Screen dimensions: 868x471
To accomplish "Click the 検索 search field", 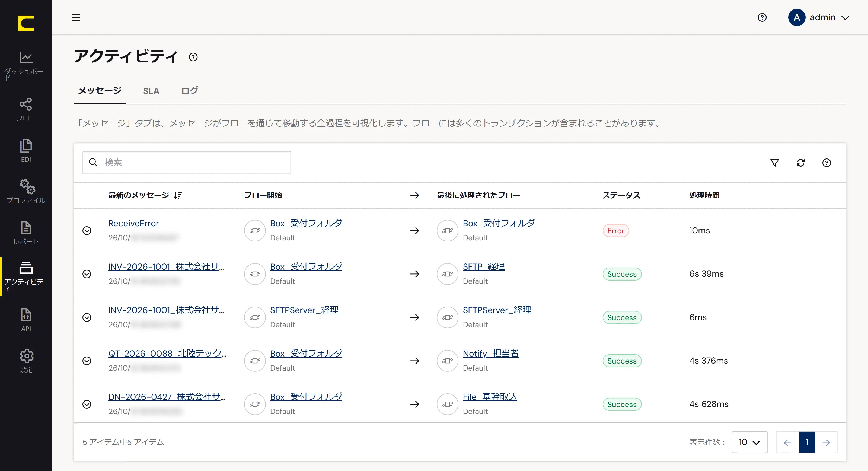I will pos(187,163).
